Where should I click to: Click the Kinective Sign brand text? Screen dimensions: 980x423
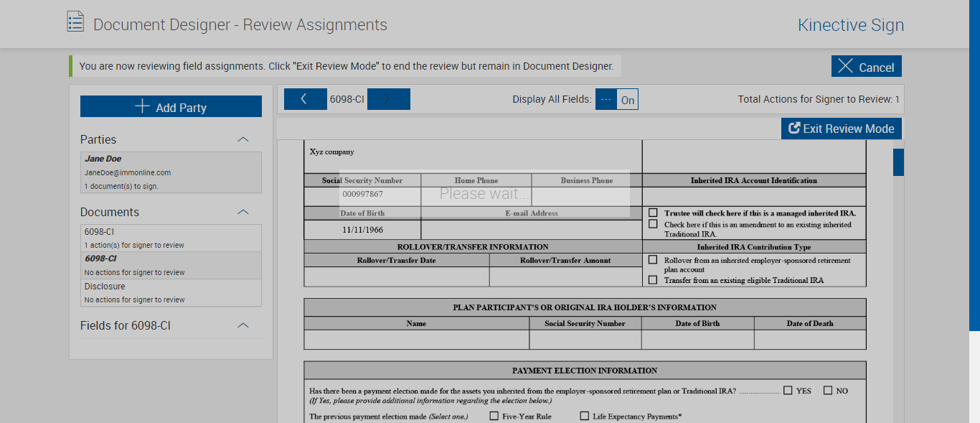(x=851, y=25)
